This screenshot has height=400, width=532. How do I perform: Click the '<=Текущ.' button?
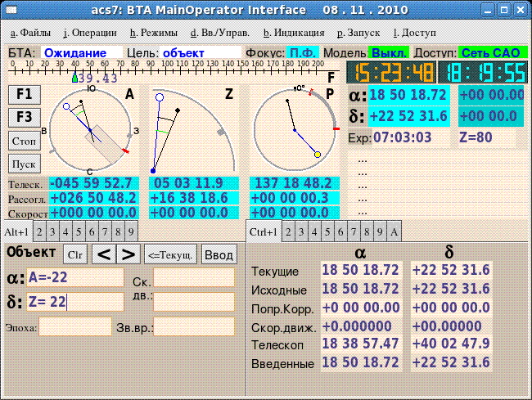coord(170,254)
